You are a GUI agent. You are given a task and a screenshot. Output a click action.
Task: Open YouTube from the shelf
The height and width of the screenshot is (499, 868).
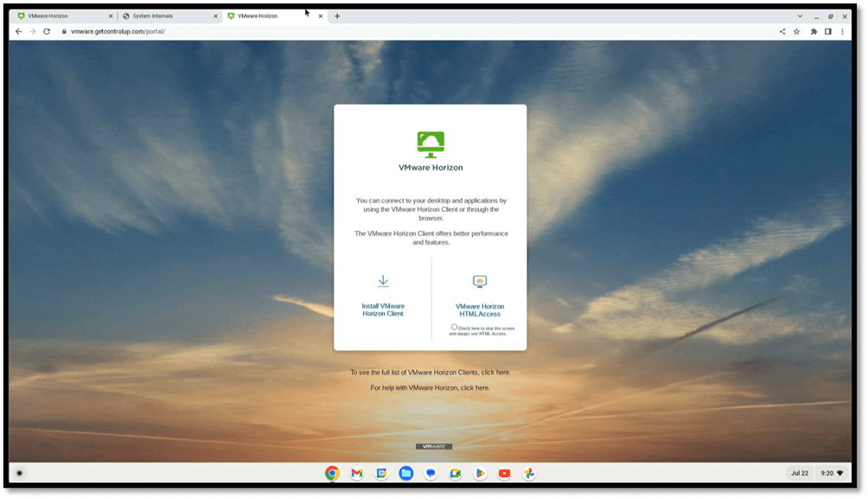click(x=504, y=474)
